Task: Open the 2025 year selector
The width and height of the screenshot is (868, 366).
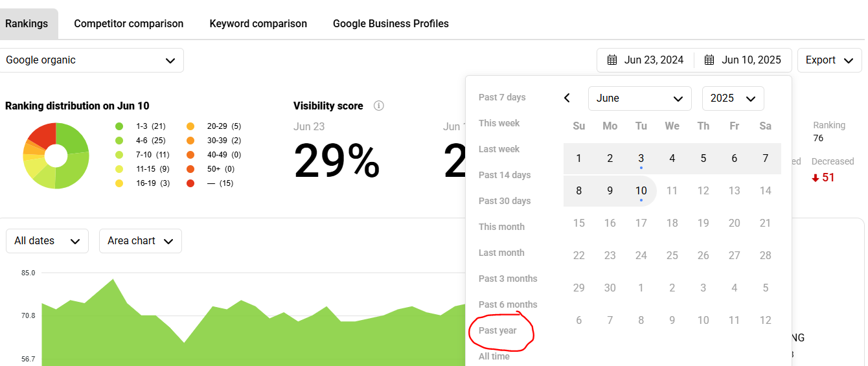Action: [x=733, y=98]
